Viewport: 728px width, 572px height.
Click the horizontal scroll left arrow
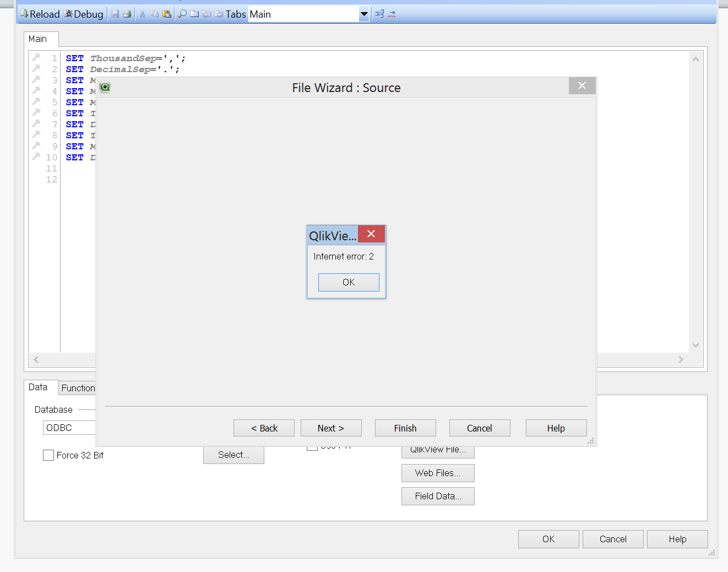click(x=36, y=359)
